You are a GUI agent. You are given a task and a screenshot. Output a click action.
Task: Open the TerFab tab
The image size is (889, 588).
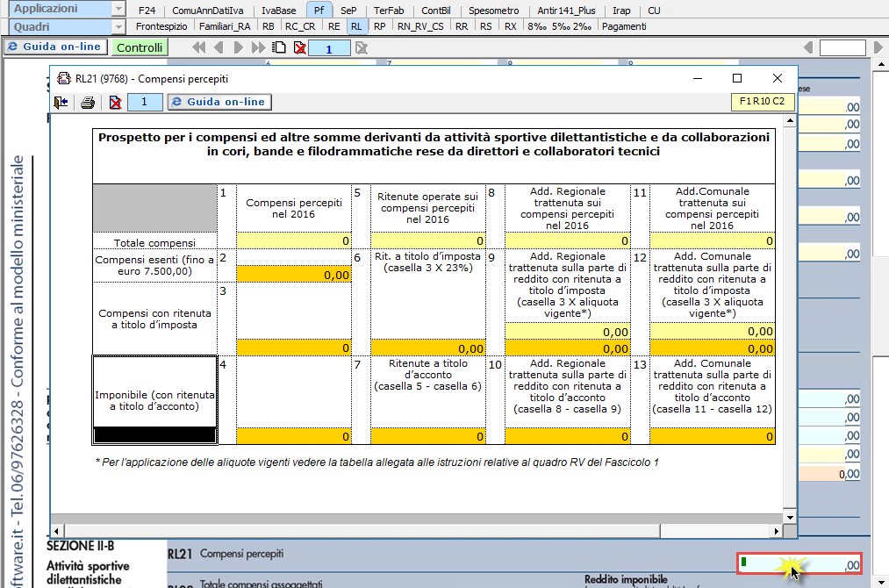(x=389, y=11)
